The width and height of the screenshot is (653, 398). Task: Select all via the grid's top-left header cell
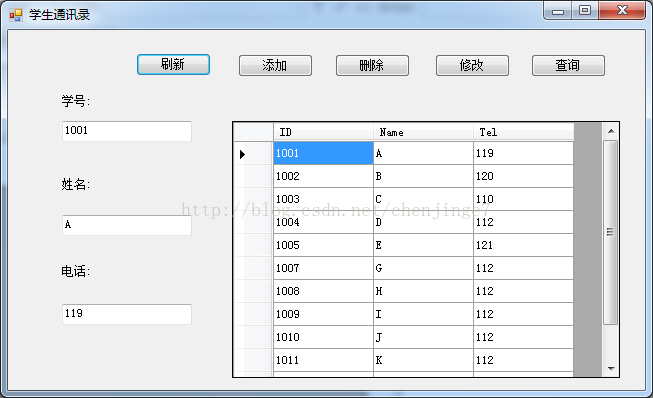253,132
